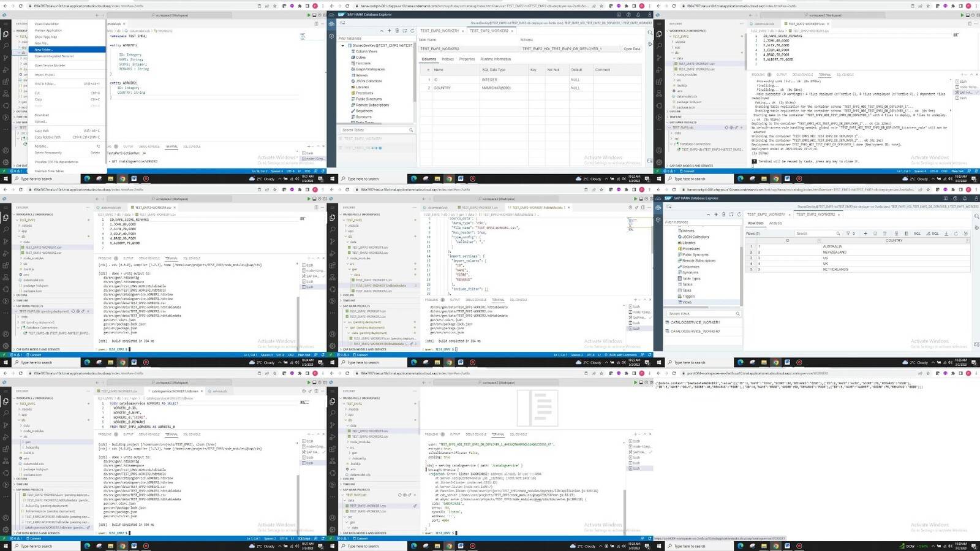This screenshot has width=980, height=551.
Task: Click the filter funnel icon in Raw Data toolbar
Action: 848,234
